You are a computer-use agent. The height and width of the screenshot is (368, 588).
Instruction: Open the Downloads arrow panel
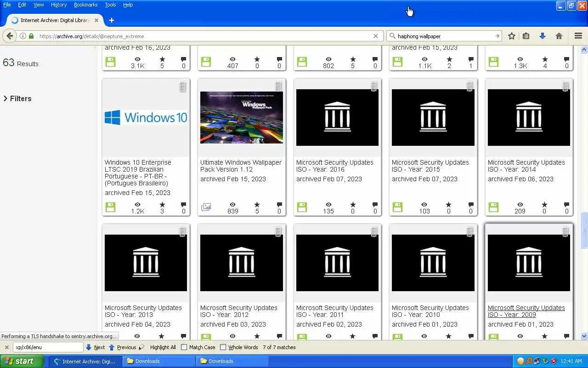[543, 36]
